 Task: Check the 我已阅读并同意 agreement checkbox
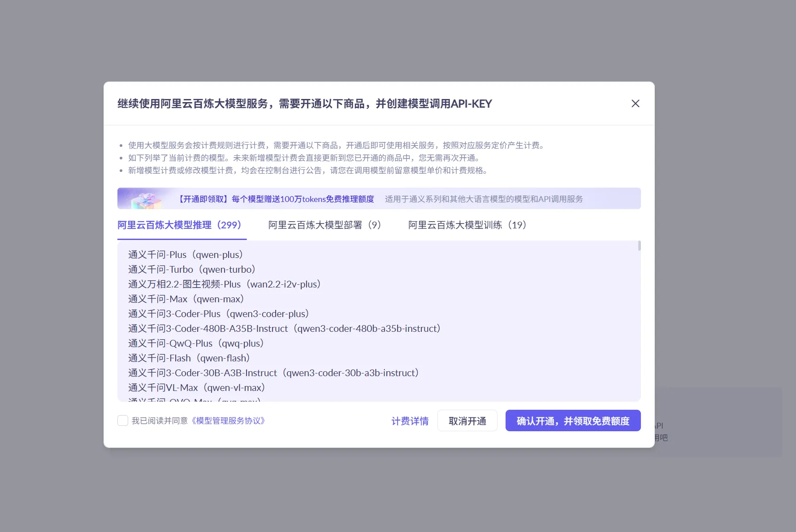click(122, 420)
